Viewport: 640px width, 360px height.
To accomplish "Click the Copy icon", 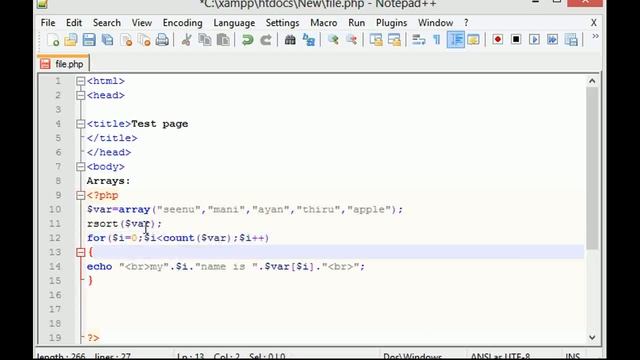I will tap(204, 40).
